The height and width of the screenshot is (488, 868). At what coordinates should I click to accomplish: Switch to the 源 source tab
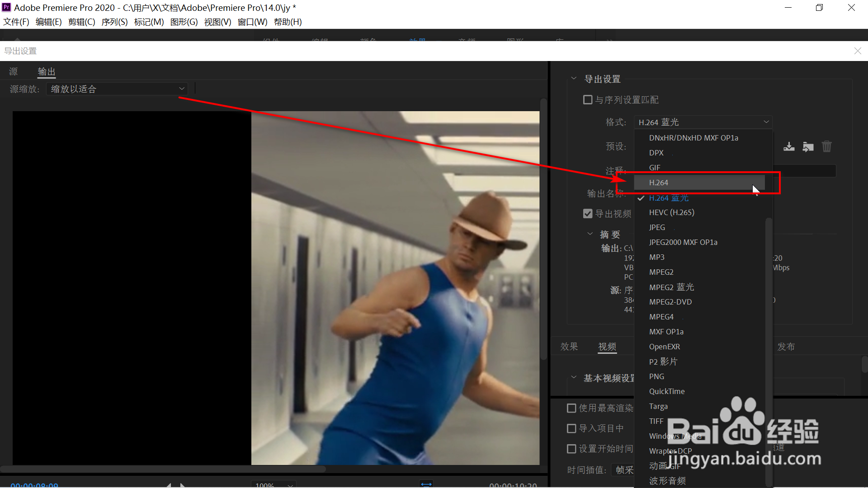point(14,71)
